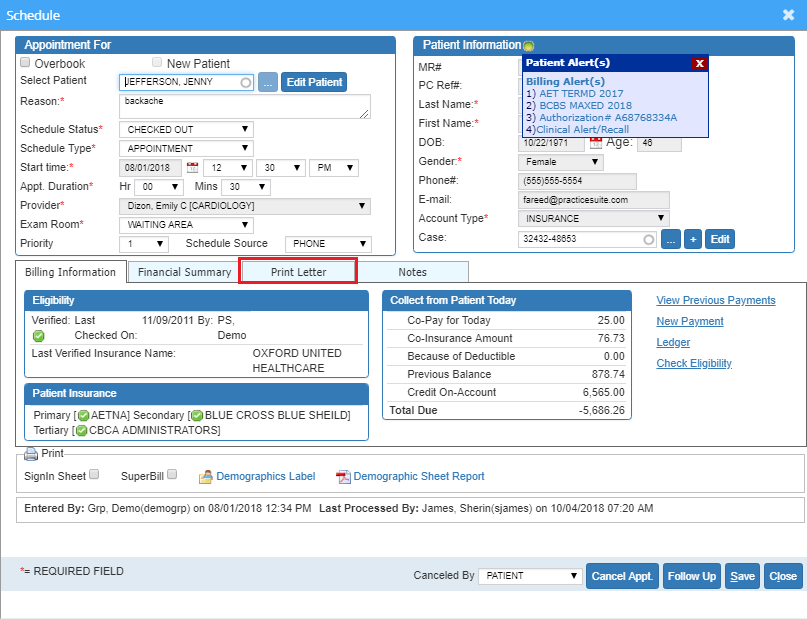
Task: Check the New Patient checkbox
Action: 157,63
